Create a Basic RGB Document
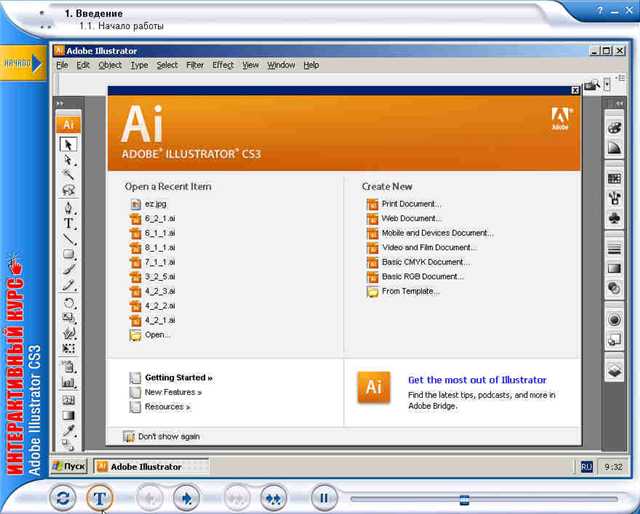The image size is (640, 514). pos(415,277)
